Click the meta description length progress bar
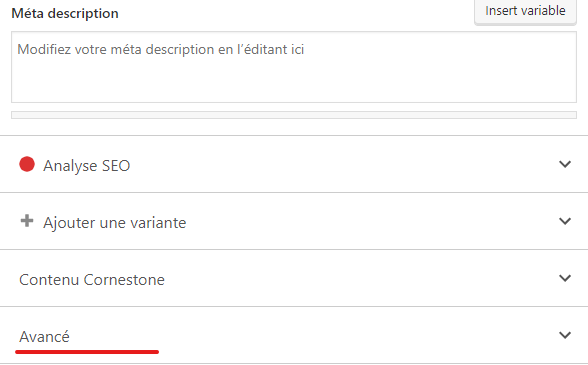 (294, 115)
